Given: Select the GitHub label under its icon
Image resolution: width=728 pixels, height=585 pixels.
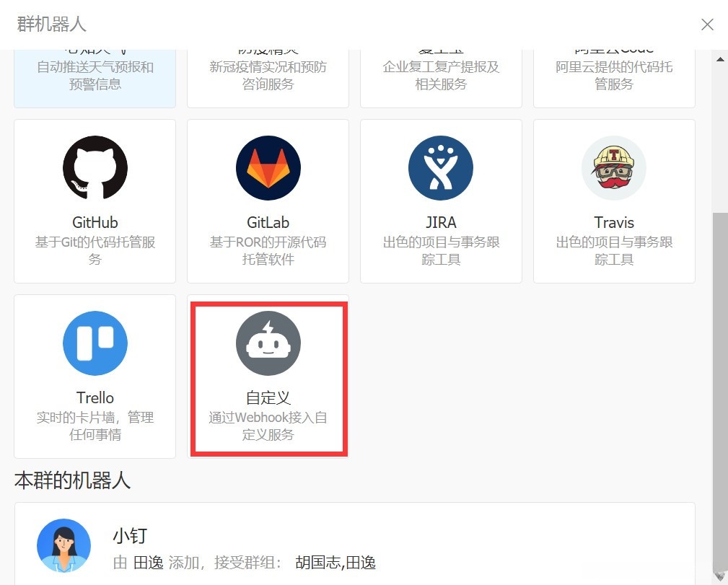Looking at the screenshot, I should [95, 223].
